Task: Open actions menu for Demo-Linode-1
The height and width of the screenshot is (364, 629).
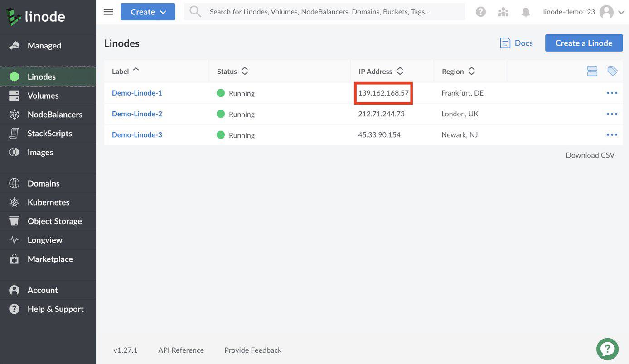Action: (x=612, y=93)
